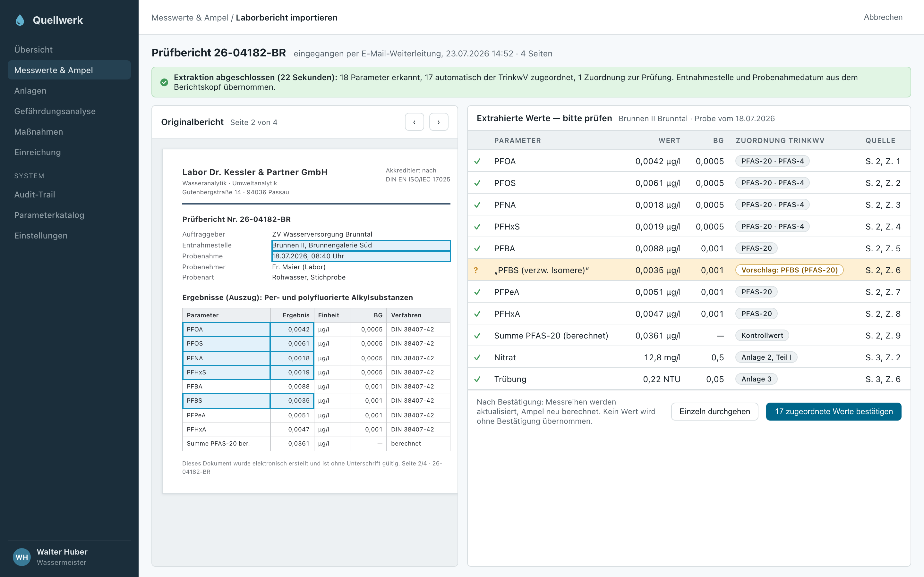
Task: Click the Kontrollwert assignment tag
Action: [x=762, y=336]
